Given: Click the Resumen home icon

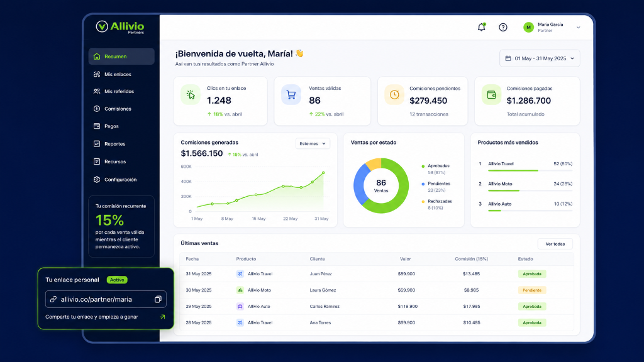Looking at the screenshot, I should pos(96,56).
